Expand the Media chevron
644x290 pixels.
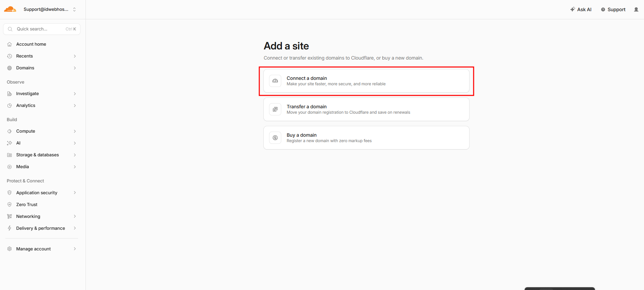[x=75, y=167]
